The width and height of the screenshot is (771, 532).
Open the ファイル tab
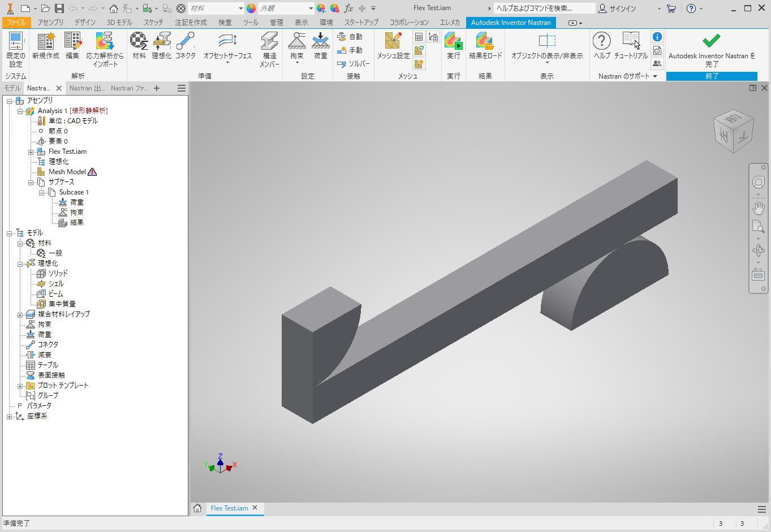click(16, 23)
